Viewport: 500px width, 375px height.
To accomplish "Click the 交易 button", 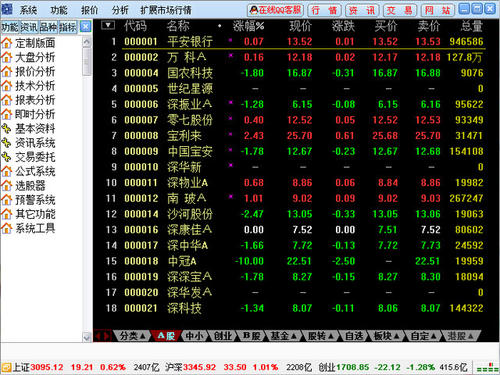I will coord(399,10).
